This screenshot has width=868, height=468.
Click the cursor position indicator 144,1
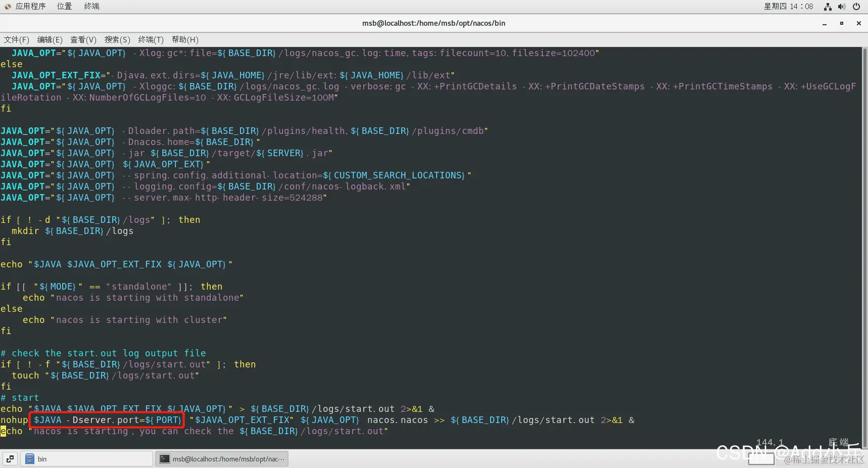(769, 442)
